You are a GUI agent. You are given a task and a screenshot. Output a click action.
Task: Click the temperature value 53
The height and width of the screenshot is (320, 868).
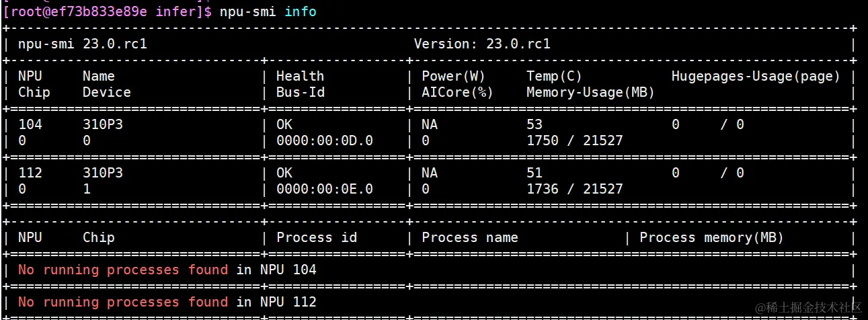[535, 124]
